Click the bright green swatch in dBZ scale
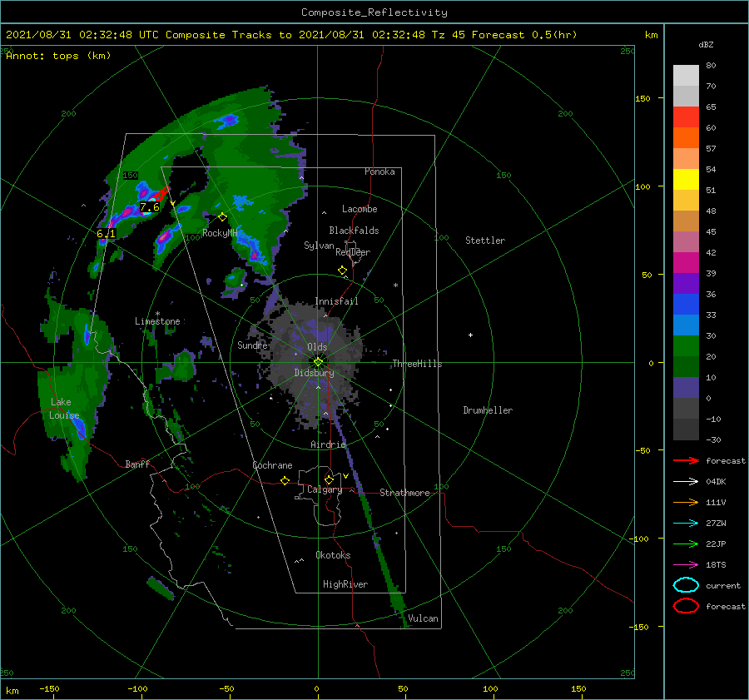This screenshot has width=749, height=700. pyautogui.click(x=686, y=346)
